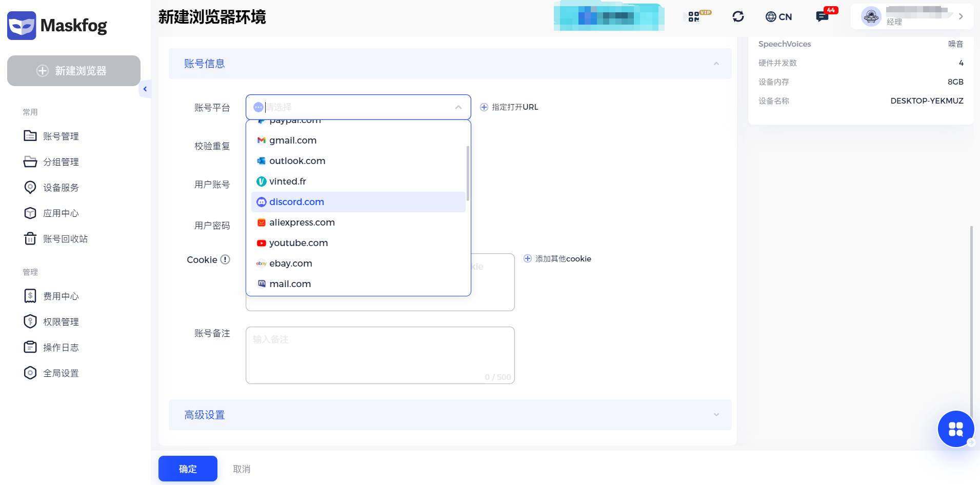Click the youtube.com play icon
The image size is (980, 485).
pos(262,243)
